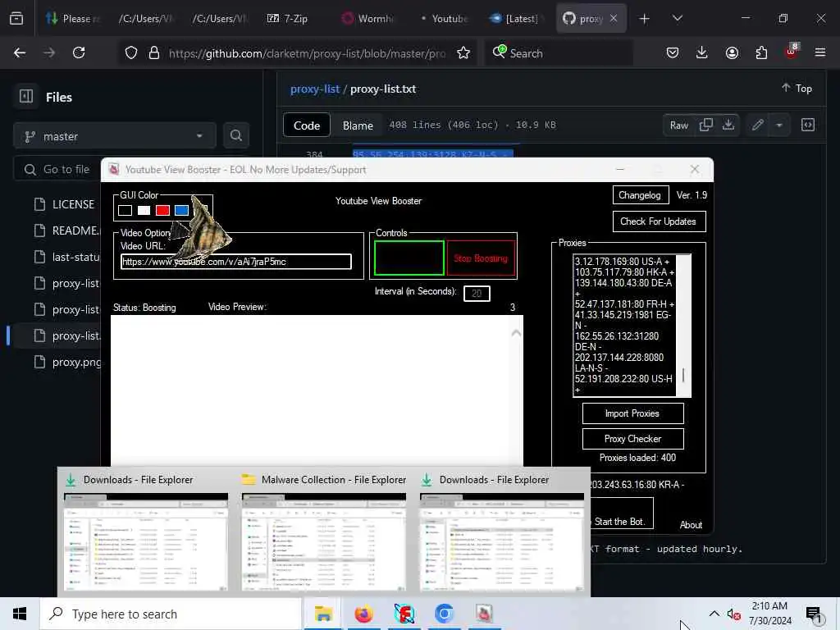Open the Firefox downloads panel
The image size is (840, 630).
[702, 52]
